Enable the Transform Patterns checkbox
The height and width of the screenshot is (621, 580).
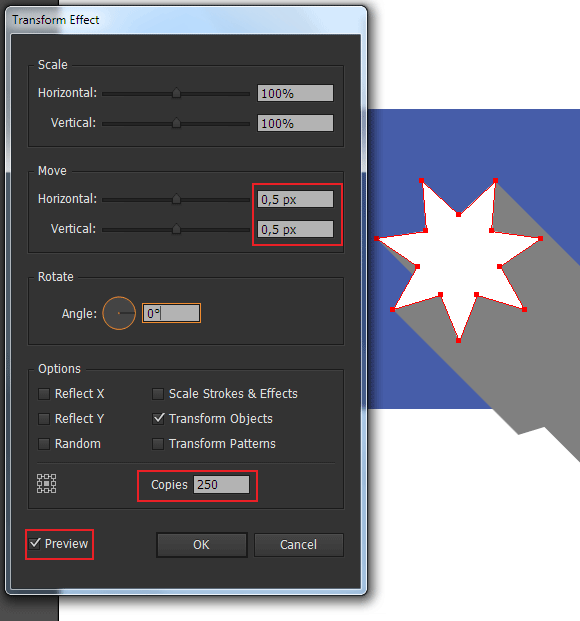(158, 444)
